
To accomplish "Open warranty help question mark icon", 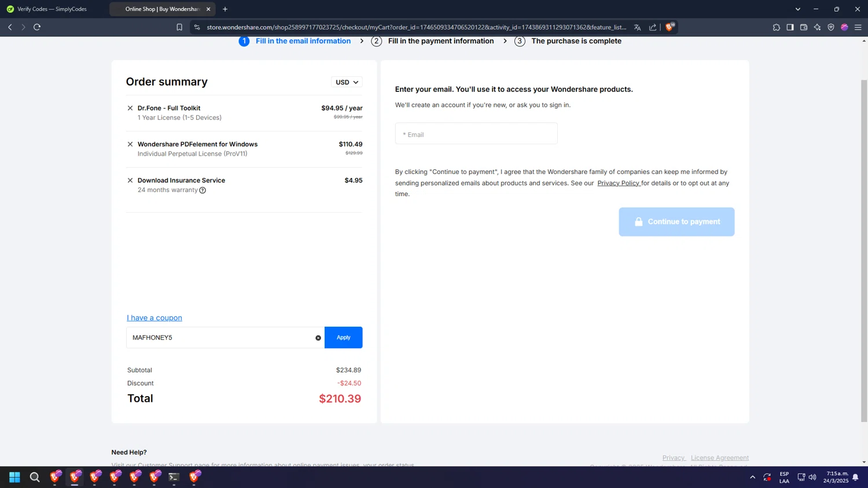I will pos(203,190).
